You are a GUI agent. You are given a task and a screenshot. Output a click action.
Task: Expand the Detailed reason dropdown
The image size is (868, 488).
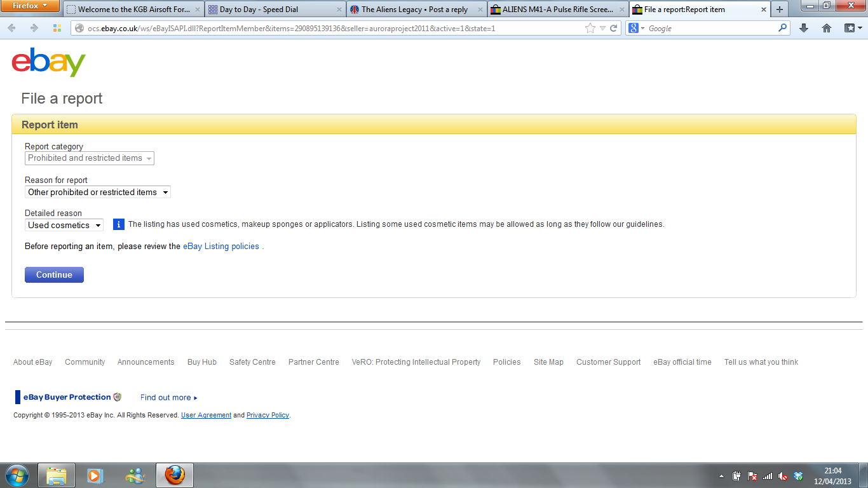coord(64,225)
